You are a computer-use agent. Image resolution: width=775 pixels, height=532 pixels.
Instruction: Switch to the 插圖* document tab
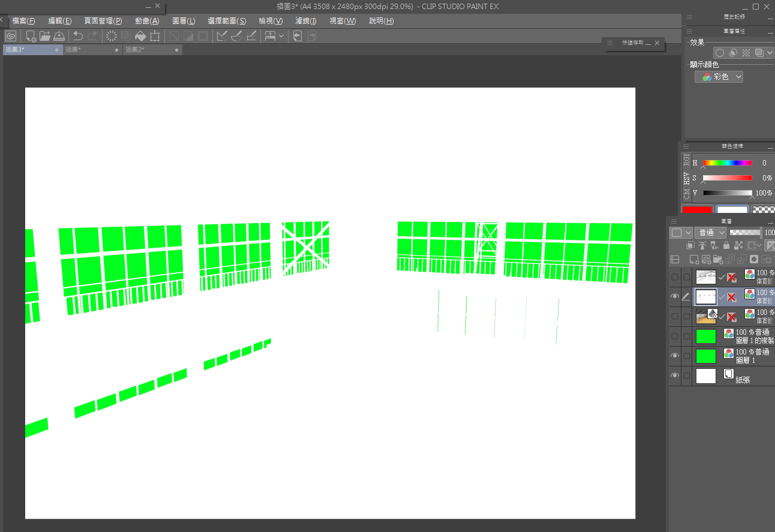click(x=92, y=50)
